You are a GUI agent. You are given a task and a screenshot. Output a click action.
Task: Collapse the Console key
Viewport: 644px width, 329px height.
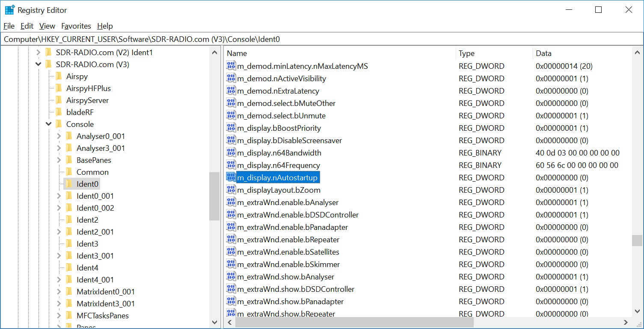coord(48,124)
